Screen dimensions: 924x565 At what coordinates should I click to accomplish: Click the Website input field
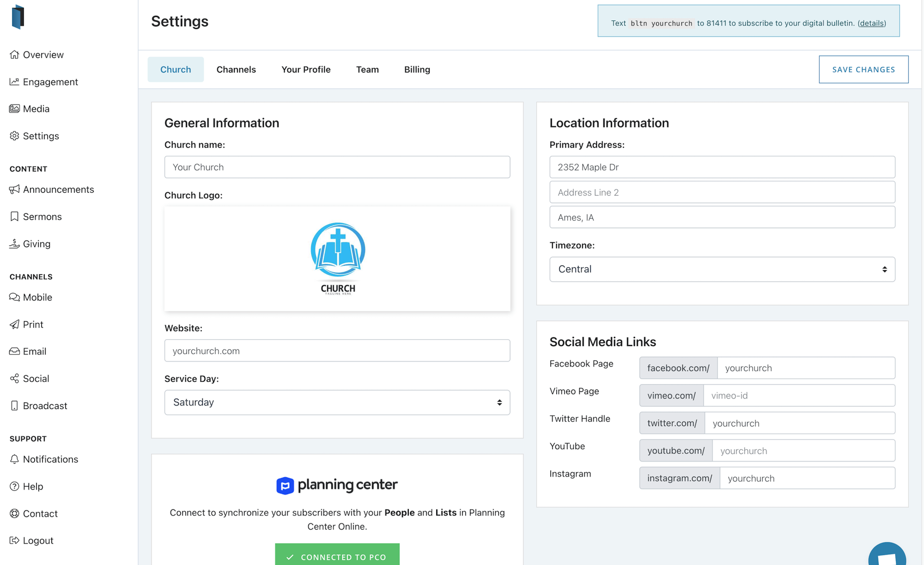[x=337, y=351]
